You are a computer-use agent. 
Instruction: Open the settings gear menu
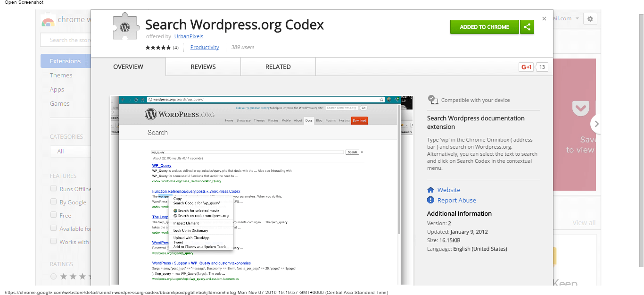click(590, 19)
